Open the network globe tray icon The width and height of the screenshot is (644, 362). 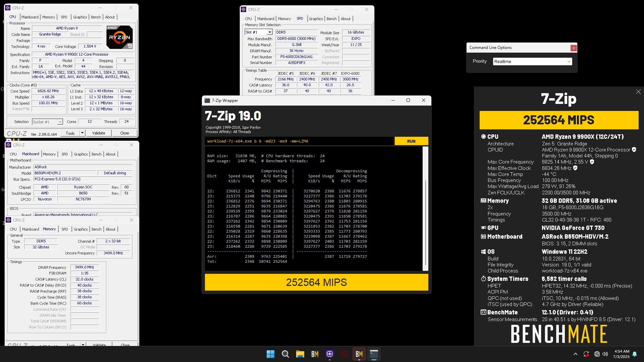(x=597, y=354)
